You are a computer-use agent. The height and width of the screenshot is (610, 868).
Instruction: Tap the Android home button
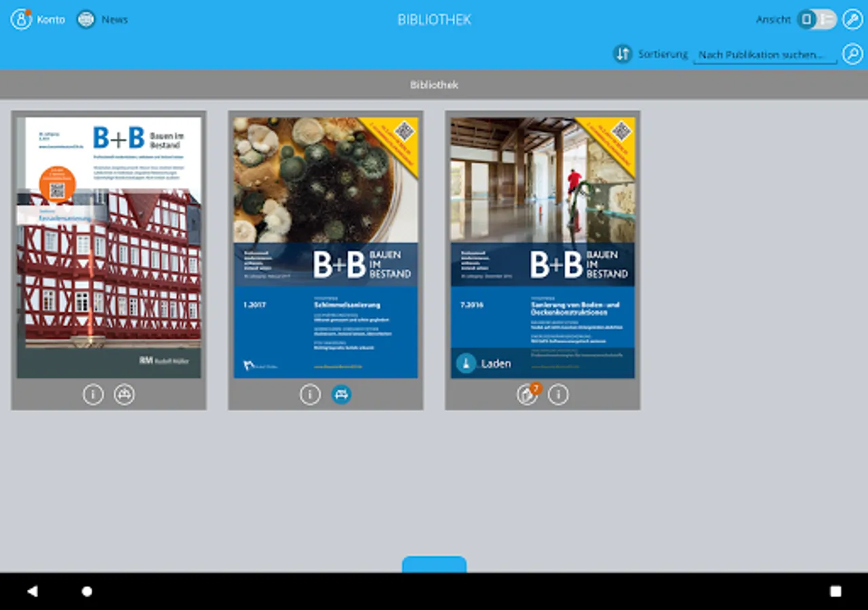point(87,591)
